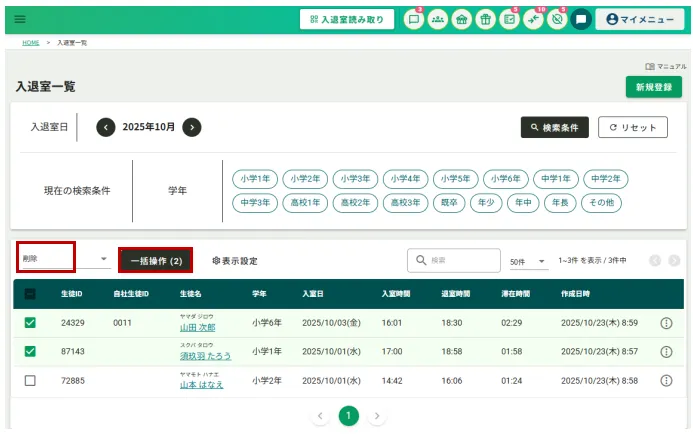Open the 削除 bulk action dropdown
This screenshot has height=439, width=693.
point(64,260)
